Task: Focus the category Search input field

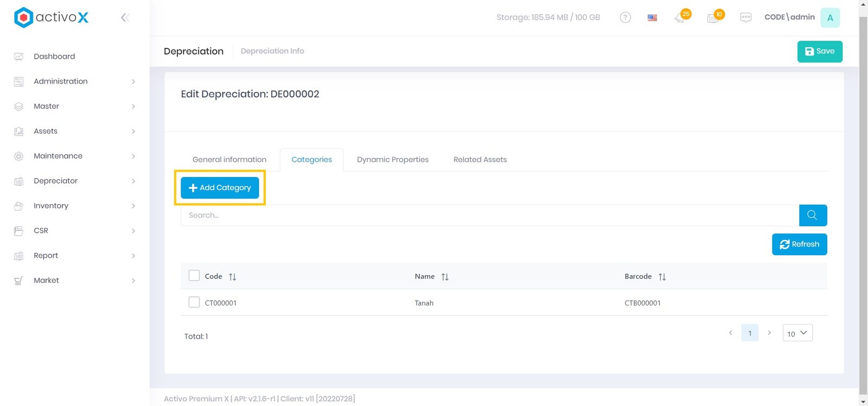Action: point(488,215)
